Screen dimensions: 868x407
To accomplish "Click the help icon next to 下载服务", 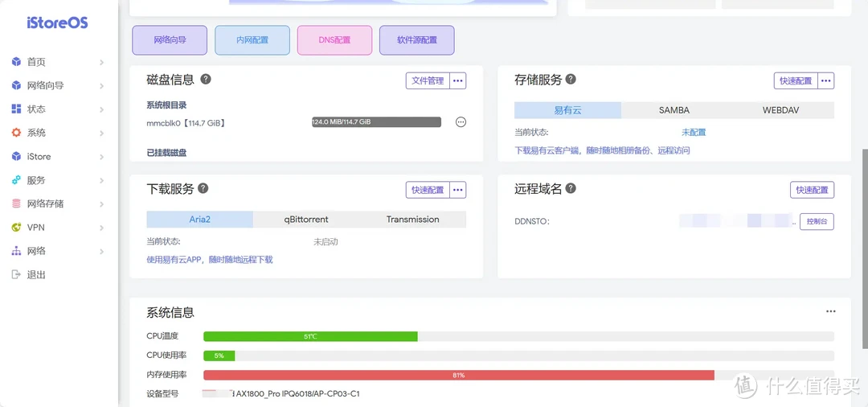I will click(203, 188).
